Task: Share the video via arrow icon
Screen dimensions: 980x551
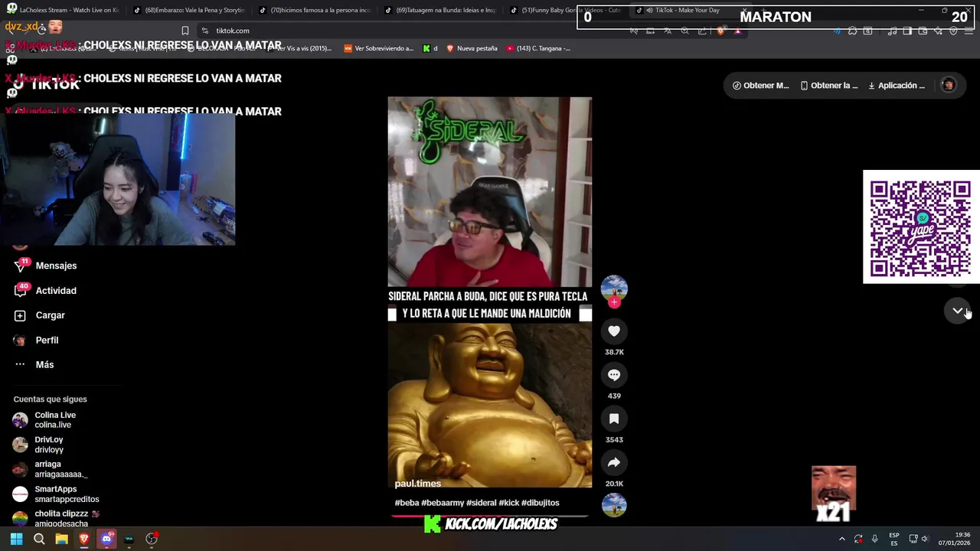Action: point(614,462)
